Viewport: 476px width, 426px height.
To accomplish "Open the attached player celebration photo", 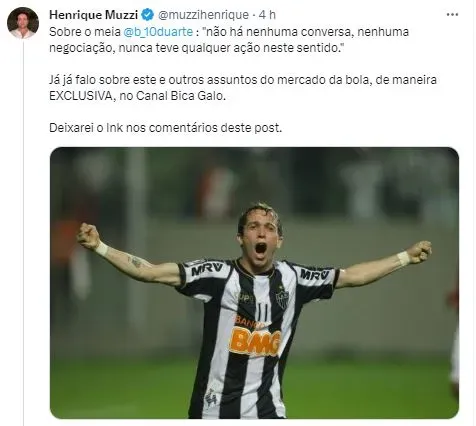I will coord(254,283).
